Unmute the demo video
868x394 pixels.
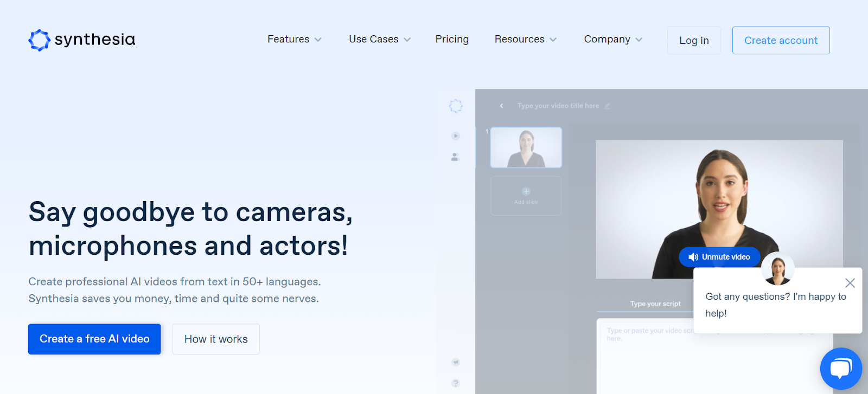[719, 257]
